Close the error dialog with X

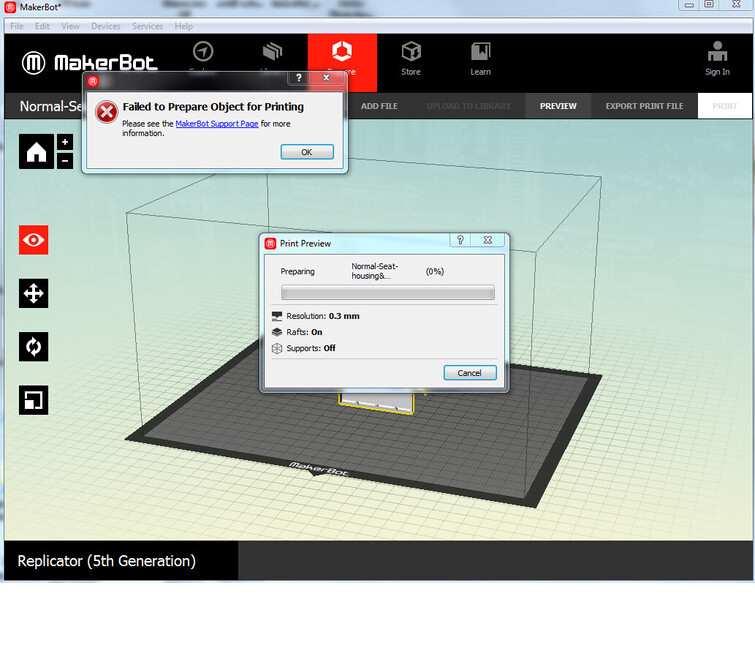tap(326, 78)
